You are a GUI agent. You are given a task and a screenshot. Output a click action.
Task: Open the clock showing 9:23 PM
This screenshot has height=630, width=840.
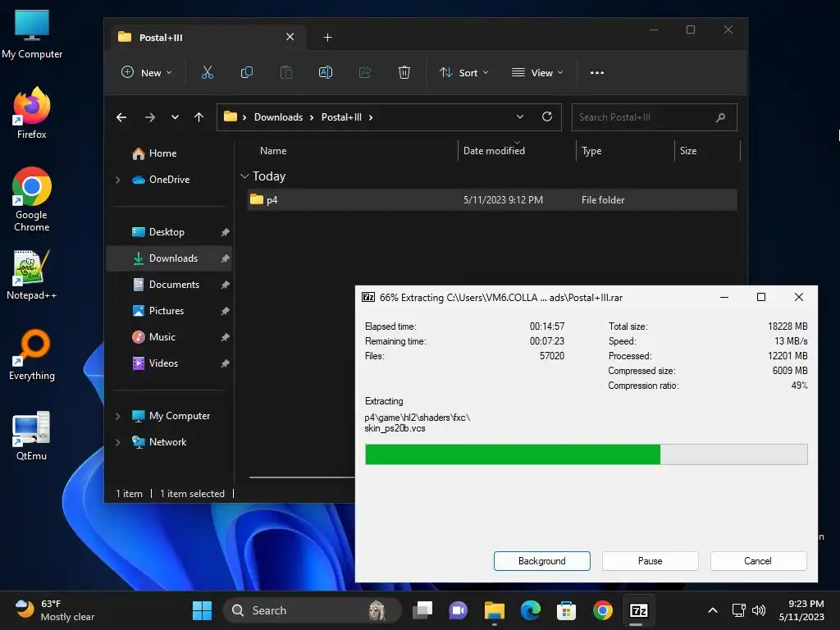pos(801,610)
